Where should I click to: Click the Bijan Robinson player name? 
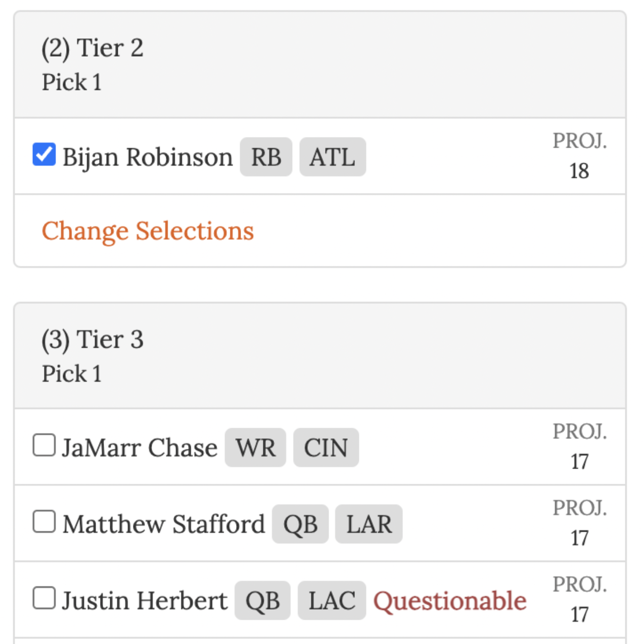point(148,157)
